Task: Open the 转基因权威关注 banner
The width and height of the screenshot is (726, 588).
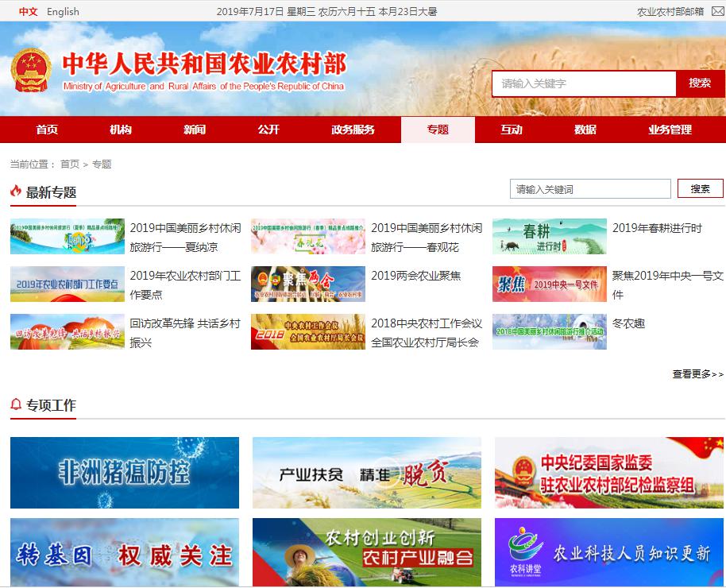Action: click(125, 552)
